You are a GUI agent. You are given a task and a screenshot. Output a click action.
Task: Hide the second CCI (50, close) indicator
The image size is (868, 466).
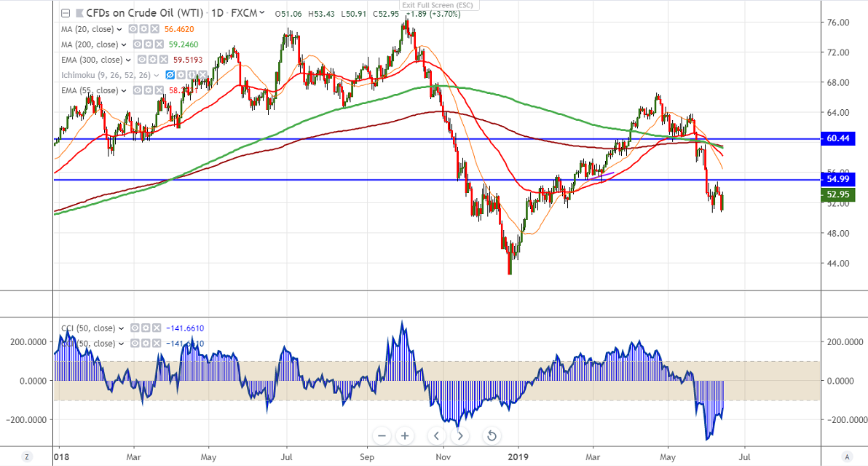coord(135,344)
